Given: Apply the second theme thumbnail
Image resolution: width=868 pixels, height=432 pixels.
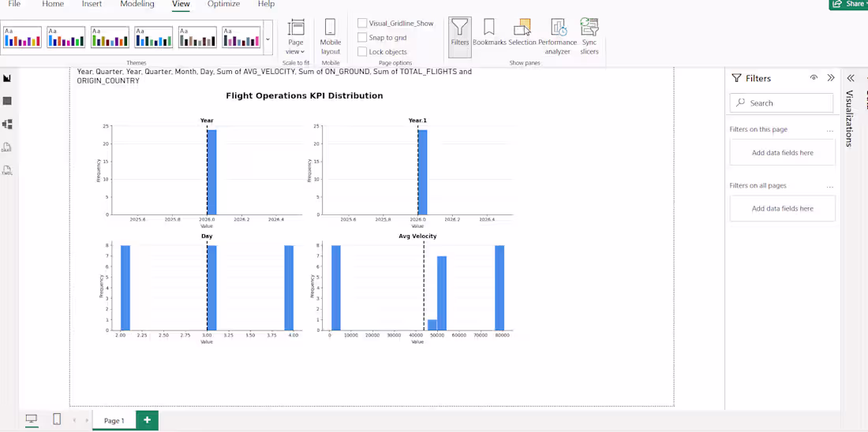Looking at the screenshot, I should (x=65, y=37).
